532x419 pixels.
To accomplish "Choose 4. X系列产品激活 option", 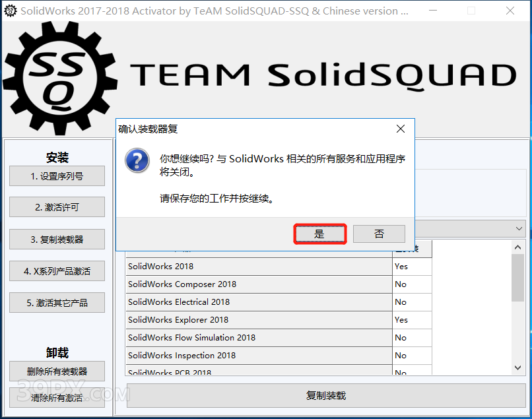I will point(57,271).
